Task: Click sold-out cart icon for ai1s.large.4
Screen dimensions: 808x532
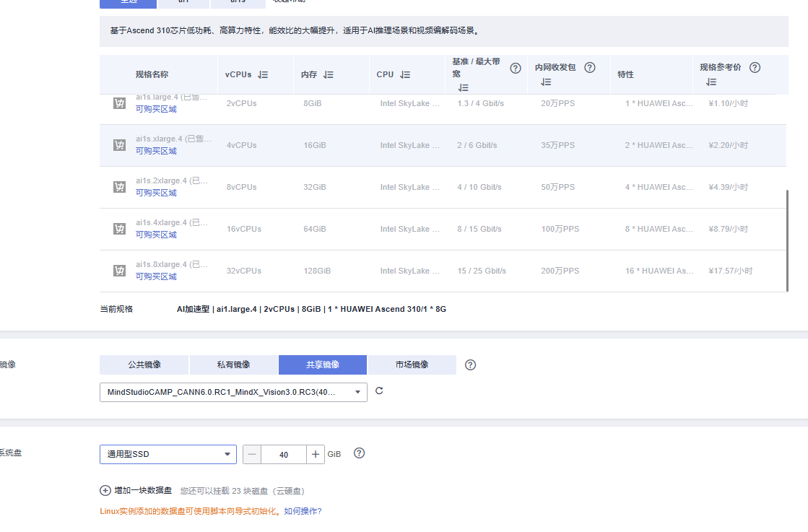Action: [120, 103]
